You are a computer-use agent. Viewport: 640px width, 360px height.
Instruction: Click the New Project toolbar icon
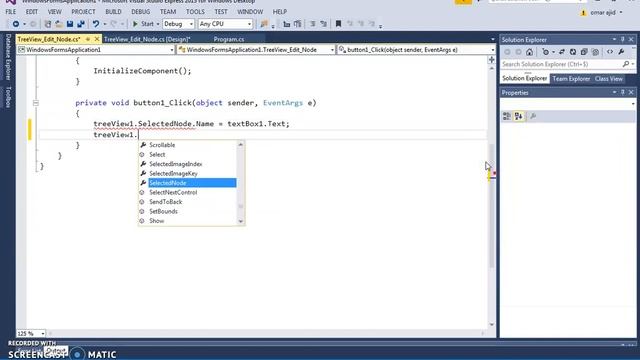(x=48, y=24)
